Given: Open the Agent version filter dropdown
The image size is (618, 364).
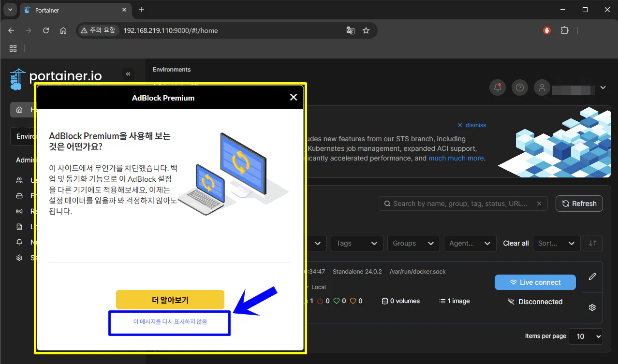Looking at the screenshot, I should point(470,243).
